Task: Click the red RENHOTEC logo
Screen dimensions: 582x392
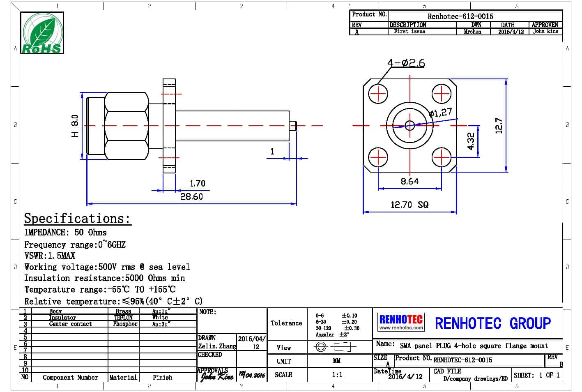Action: click(x=401, y=319)
